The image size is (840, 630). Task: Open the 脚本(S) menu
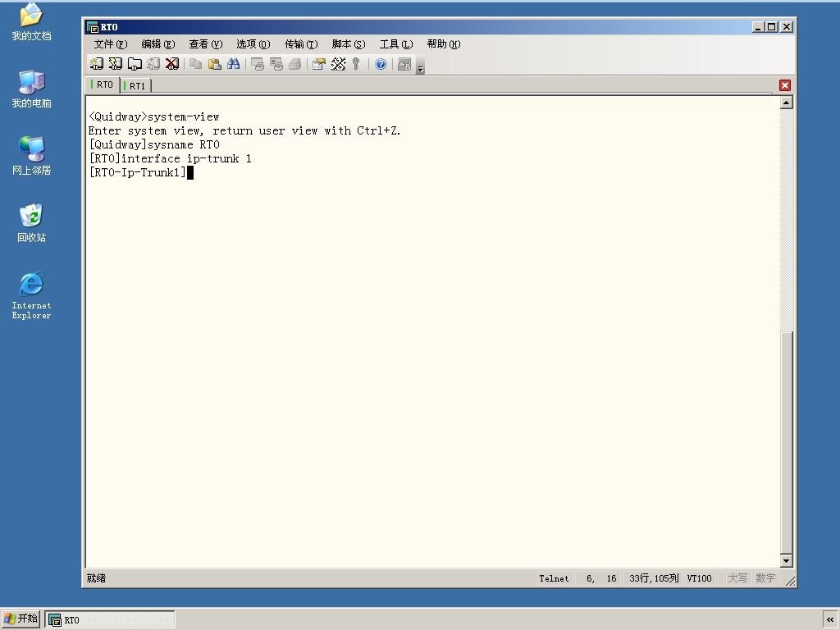[349, 44]
